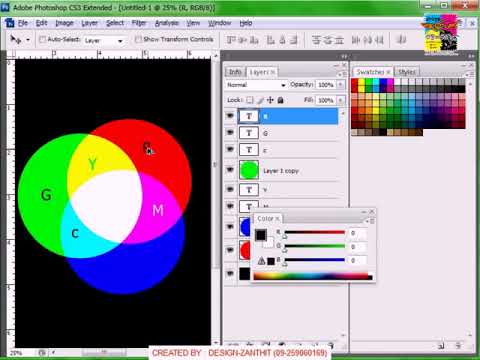Viewport: 480px width, 360px height.
Task: Click Distribute vertical centers icon
Action: tap(328, 40)
